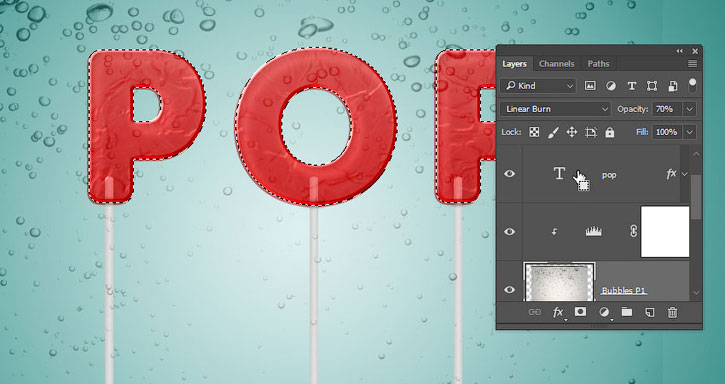
Task: Click the link layers icon
Action: point(535,312)
